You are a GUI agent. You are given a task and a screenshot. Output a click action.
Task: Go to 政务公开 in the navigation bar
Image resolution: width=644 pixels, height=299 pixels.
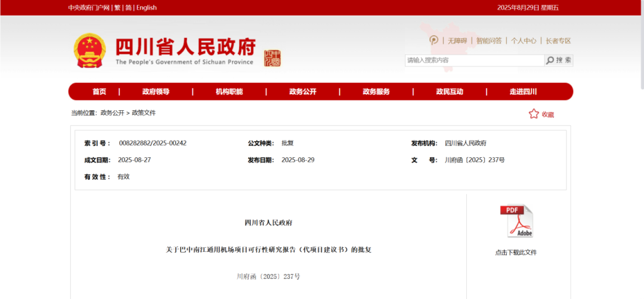302,92
